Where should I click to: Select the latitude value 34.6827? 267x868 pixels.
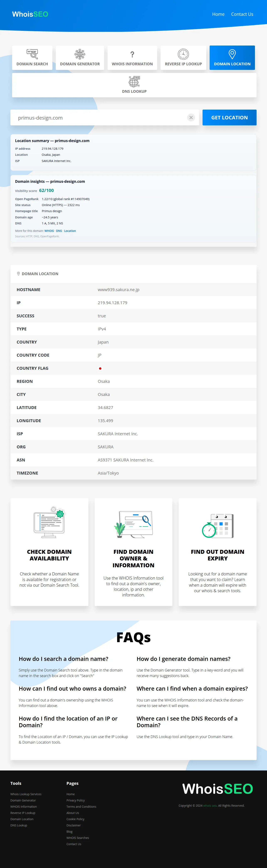click(105, 407)
